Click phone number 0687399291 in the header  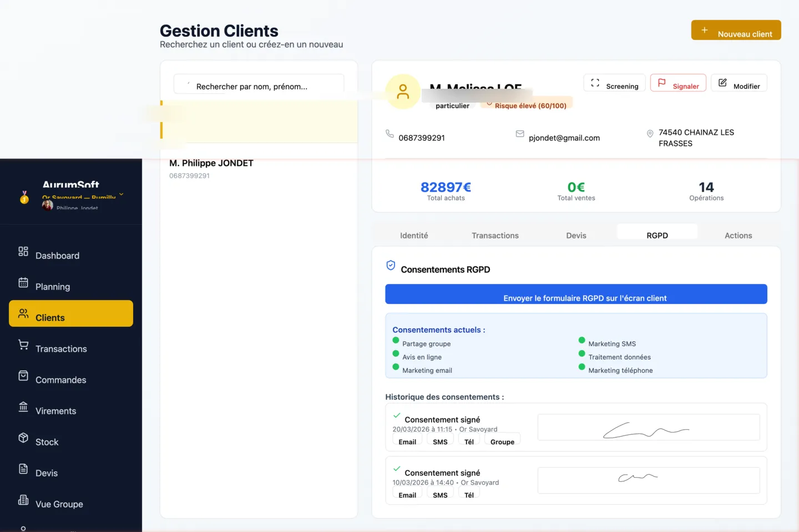click(422, 138)
